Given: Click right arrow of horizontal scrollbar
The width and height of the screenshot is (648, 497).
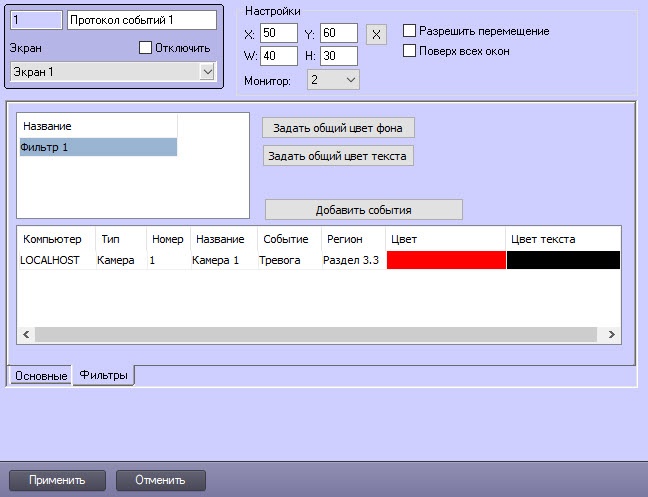Looking at the screenshot, I should coord(612,335).
